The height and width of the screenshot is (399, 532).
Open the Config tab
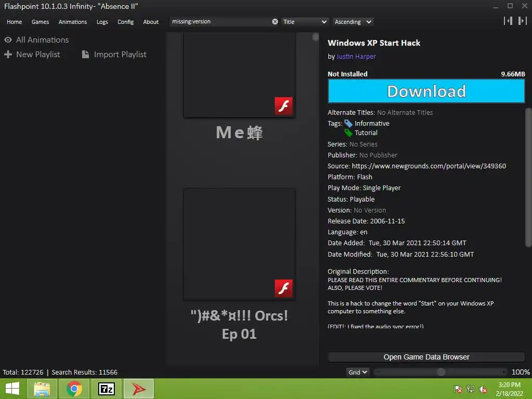pos(126,22)
